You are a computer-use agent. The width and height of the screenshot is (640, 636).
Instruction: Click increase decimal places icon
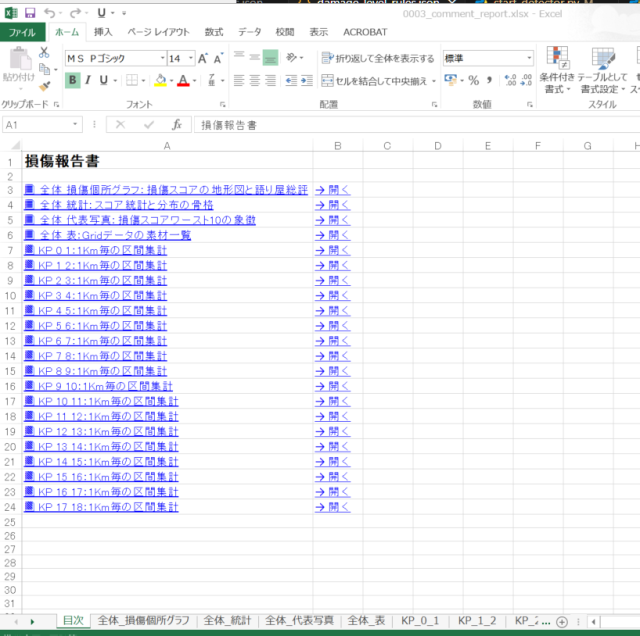510,80
